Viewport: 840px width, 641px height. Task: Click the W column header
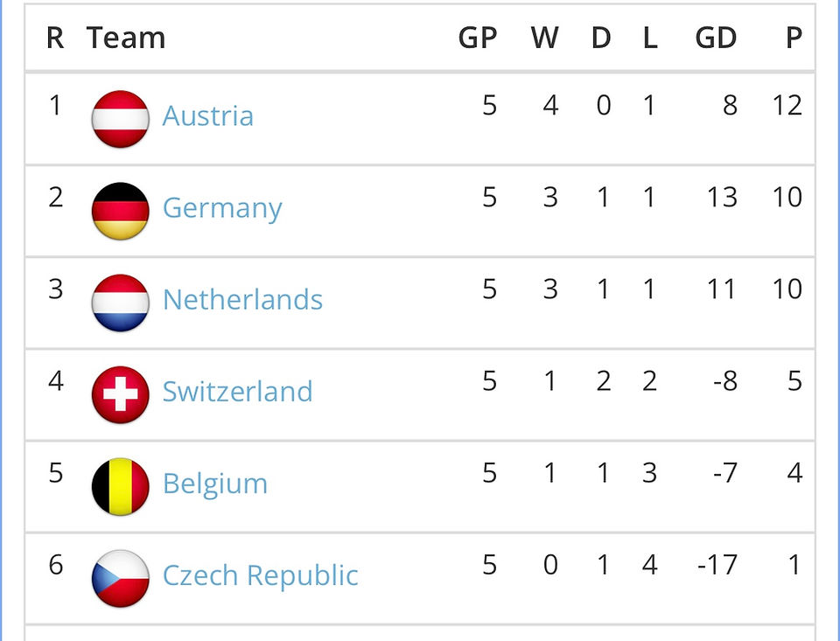545,38
